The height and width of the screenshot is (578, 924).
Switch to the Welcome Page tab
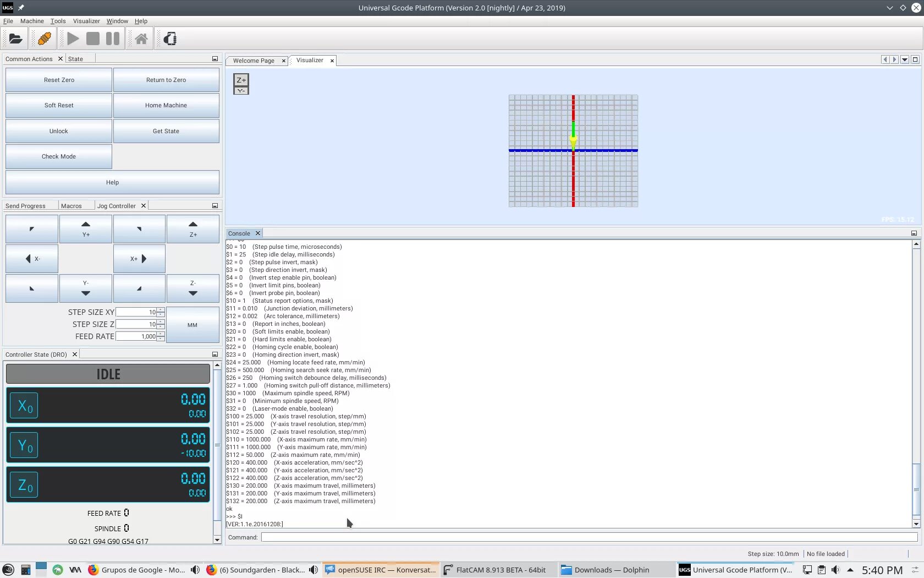point(254,61)
